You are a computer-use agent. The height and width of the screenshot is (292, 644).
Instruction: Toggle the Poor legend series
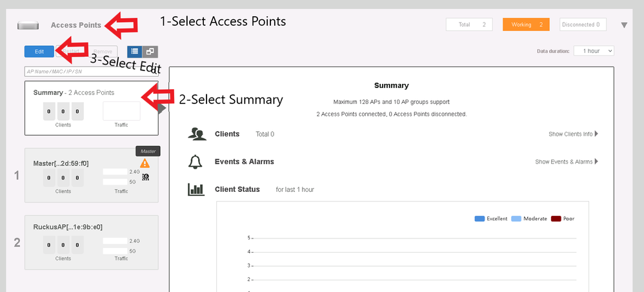(x=563, y=218)
